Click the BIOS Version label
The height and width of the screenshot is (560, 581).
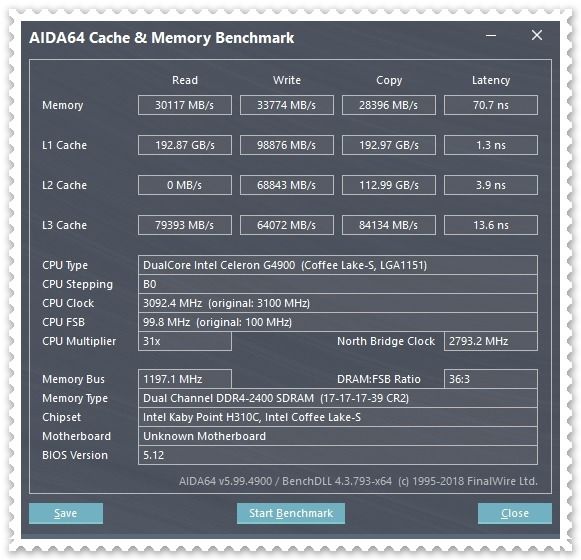74,455
